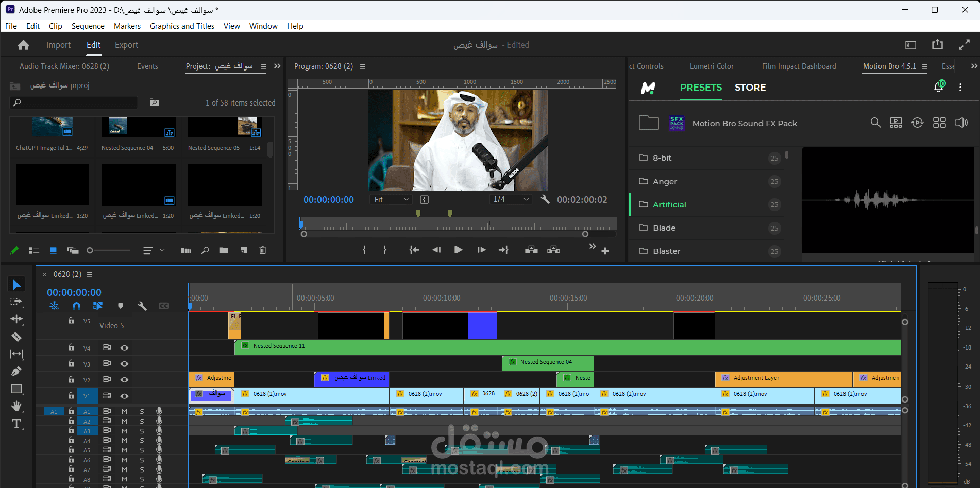Screen dimensions: 980x488
Task: Select the Razor tool
Action: (x=16, y=337)
